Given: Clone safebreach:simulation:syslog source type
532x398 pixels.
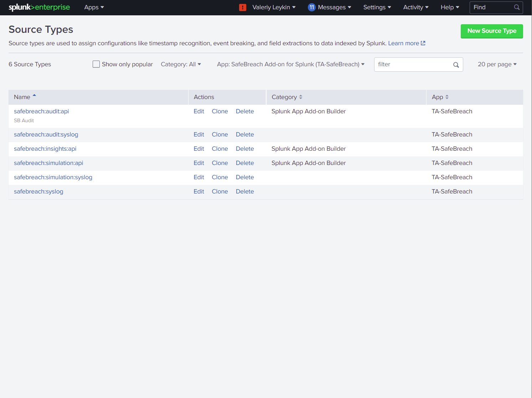Looking at the screenshot, I should click(x=220, y=177).
